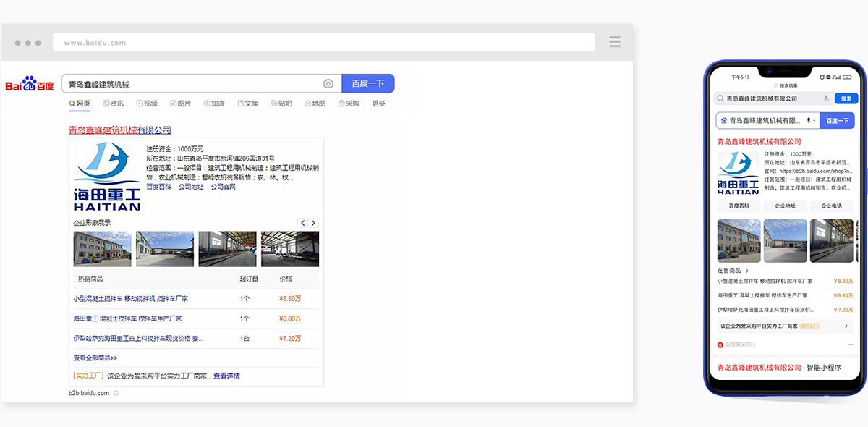Open the 更多 dropdown

click(x=377, y=103)
